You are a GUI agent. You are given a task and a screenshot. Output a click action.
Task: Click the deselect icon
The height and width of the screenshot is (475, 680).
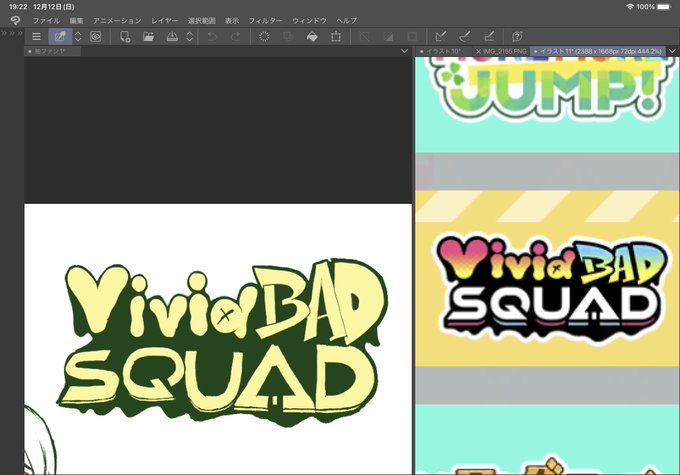(365, 37)
